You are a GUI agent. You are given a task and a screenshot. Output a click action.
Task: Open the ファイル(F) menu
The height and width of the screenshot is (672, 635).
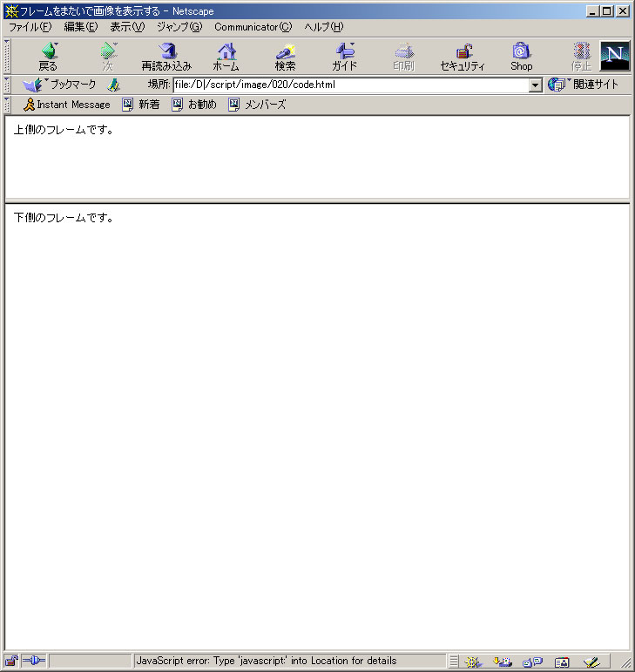point(30,27)
